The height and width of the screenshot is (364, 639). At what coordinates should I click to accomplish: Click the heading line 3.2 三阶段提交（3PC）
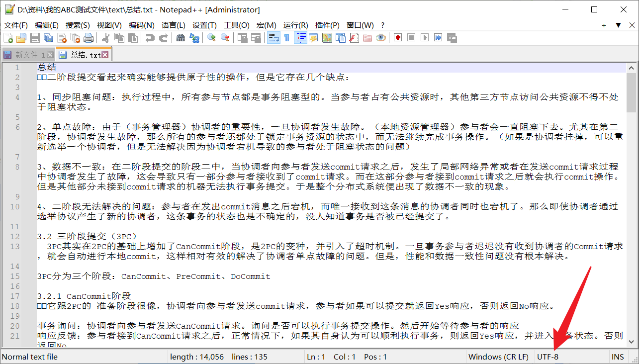point(87,236)
